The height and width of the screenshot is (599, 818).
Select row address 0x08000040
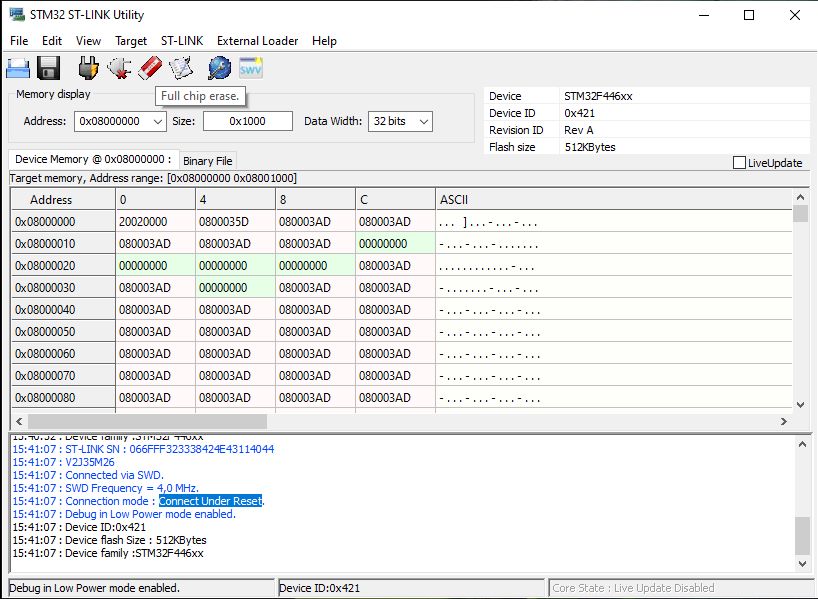click(x=63, y=309)
